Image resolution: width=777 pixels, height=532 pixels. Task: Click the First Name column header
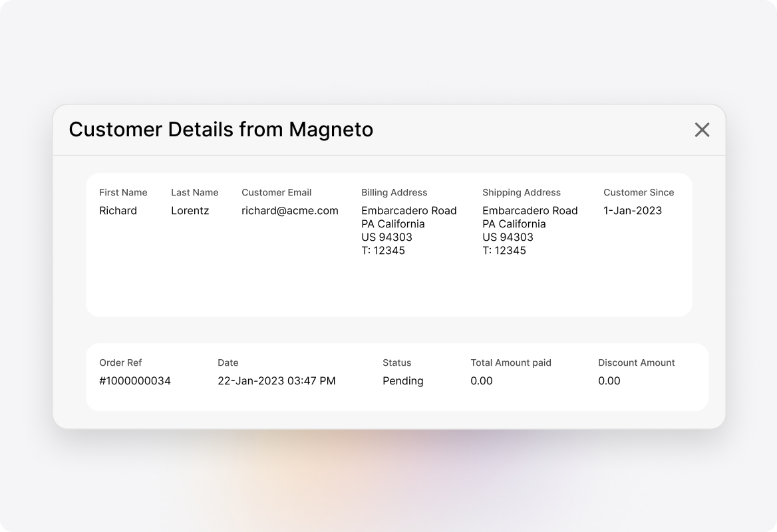123,192
